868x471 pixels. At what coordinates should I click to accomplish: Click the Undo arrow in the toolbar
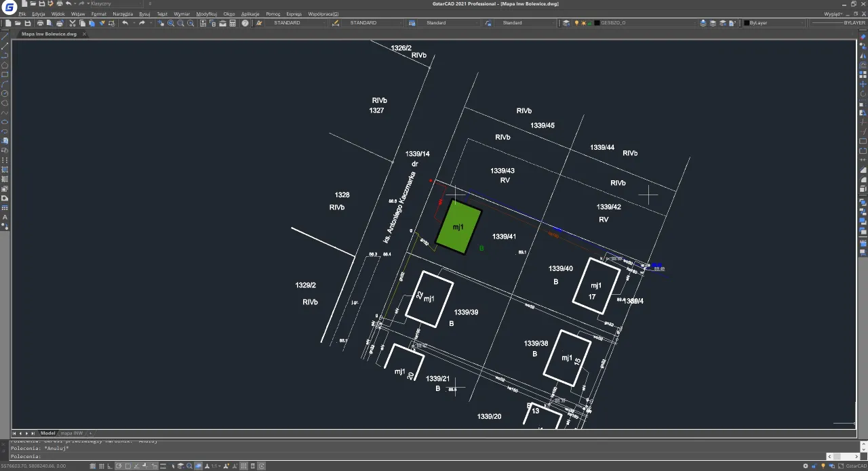click(x=125, y=23)
